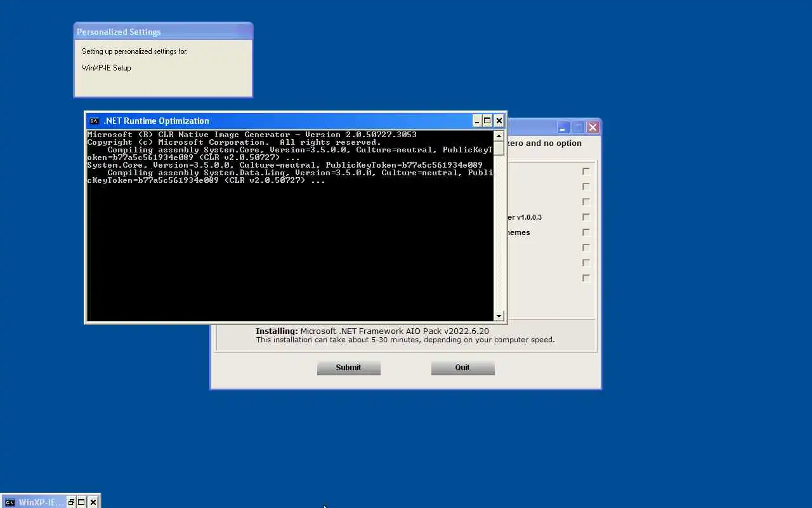Maximize the .NET Runtime Optimization console window
The image size is (812, 508).
pos(487,121)
